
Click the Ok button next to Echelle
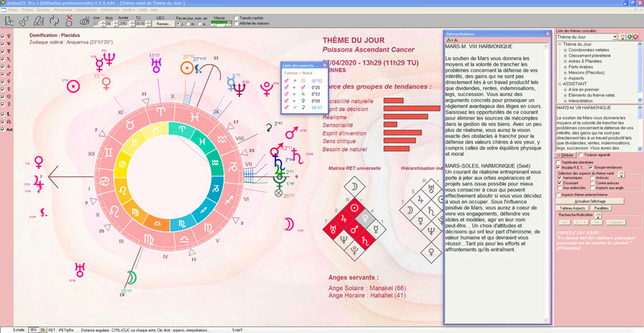(43, 329)
